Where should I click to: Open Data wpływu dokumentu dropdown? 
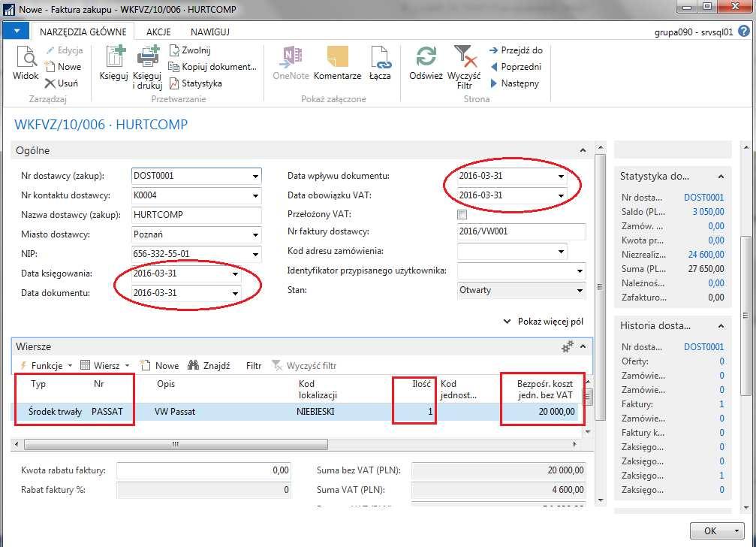pos(561,176)
